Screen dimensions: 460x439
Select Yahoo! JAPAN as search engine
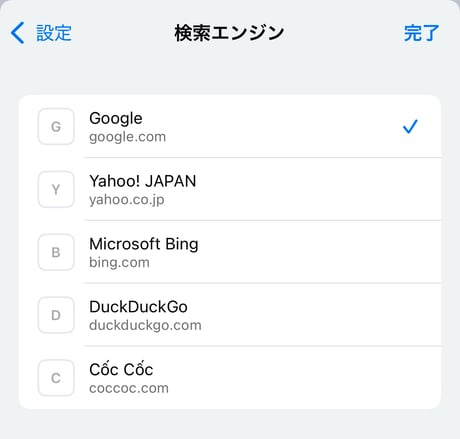(230, 189)
